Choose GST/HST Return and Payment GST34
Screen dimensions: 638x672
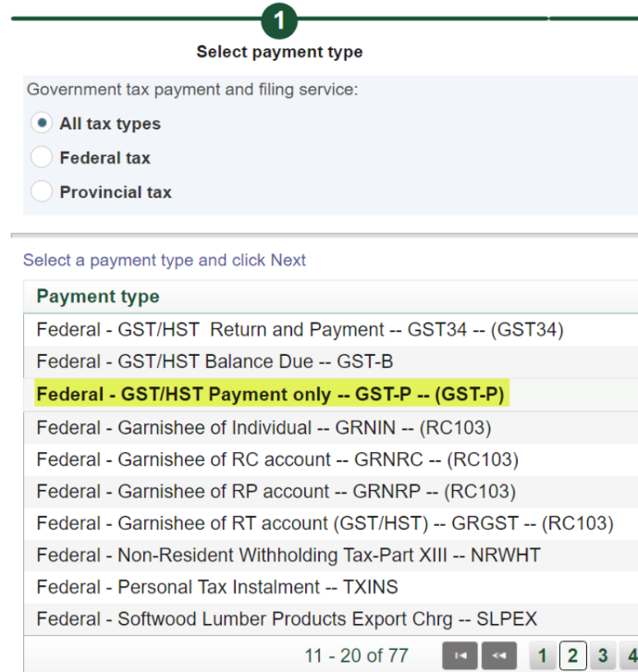331,330
